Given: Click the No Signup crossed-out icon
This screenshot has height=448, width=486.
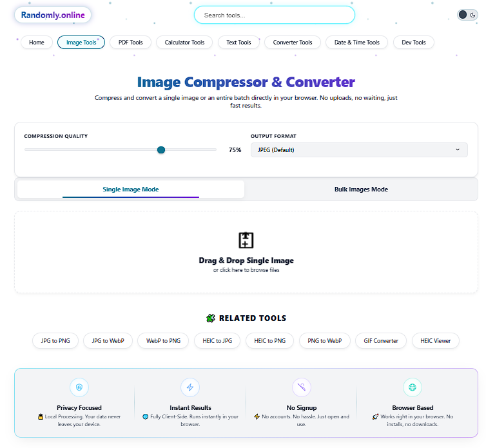Looking at the screenshot, I should pyautogui.click(x=302, y=387).
